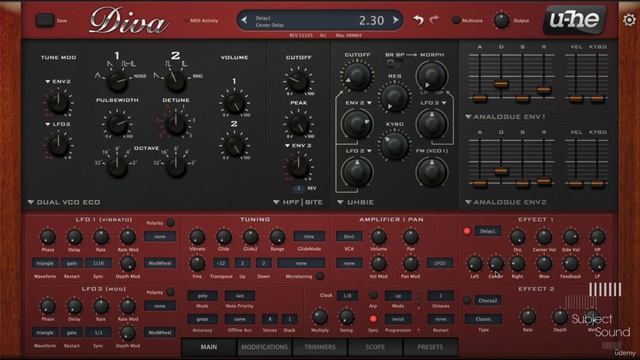Switch to the MAIN tab
Viewport: 640px width, 360px height.
coord(209,347)
